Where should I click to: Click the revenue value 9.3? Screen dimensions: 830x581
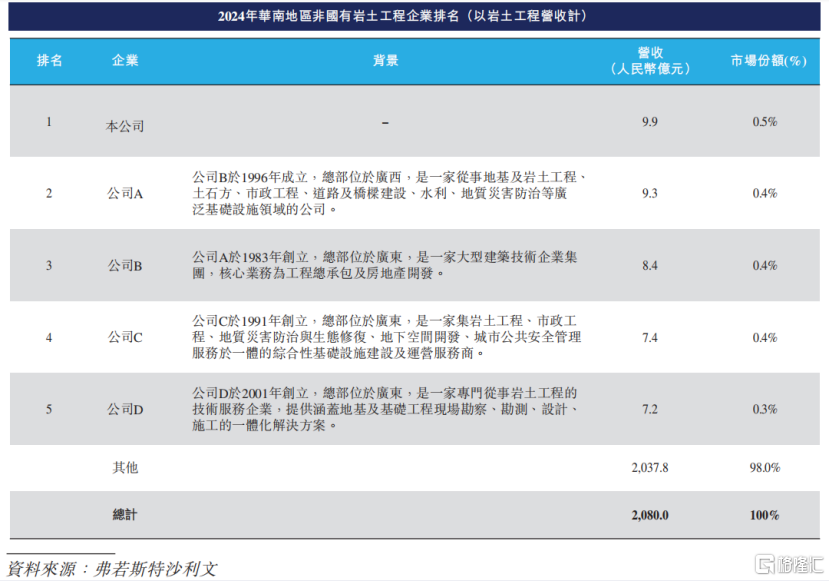point(650,193)
